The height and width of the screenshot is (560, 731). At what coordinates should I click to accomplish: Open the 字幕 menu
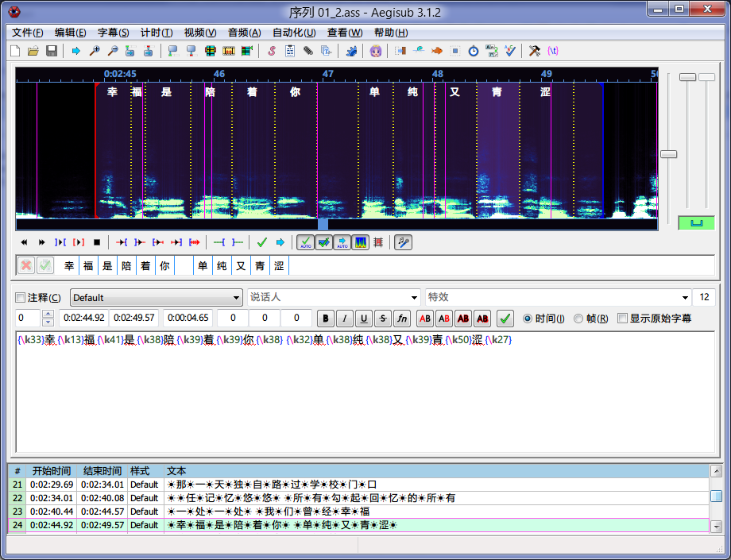click(x=113, y=33)
